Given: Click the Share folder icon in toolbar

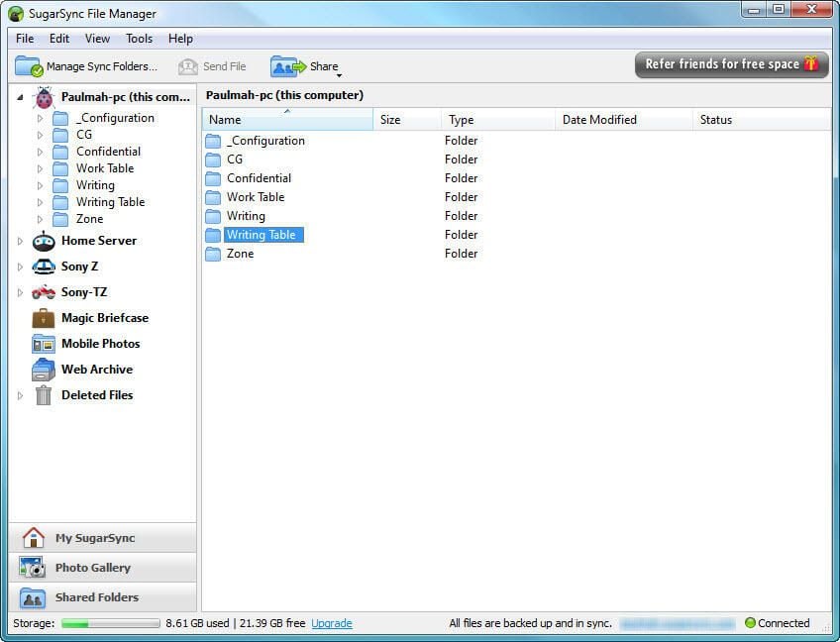Looking at the screenshot, I should click(288, 66).
